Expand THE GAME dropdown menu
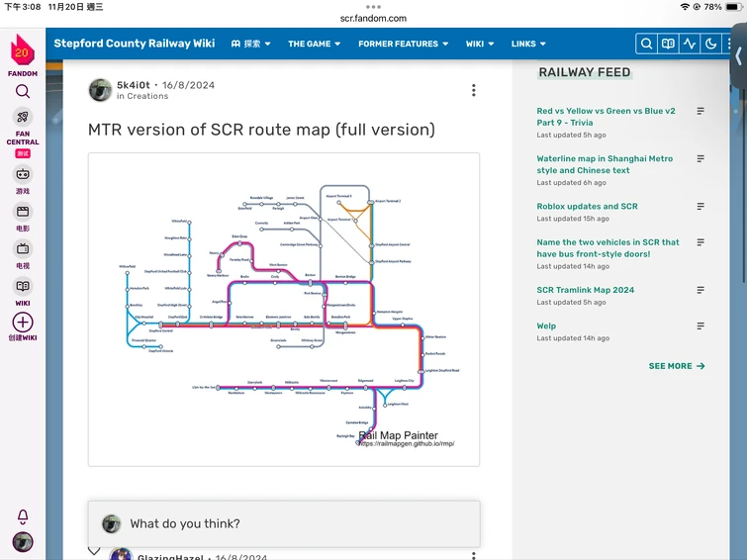This screenshot has height=560, width=747. click(x=314, y=44)
